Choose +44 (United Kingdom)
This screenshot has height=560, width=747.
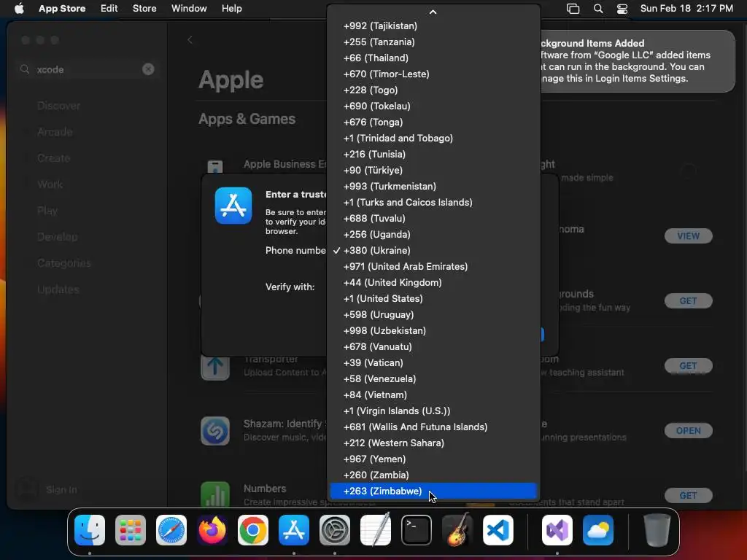pos(433,282)
